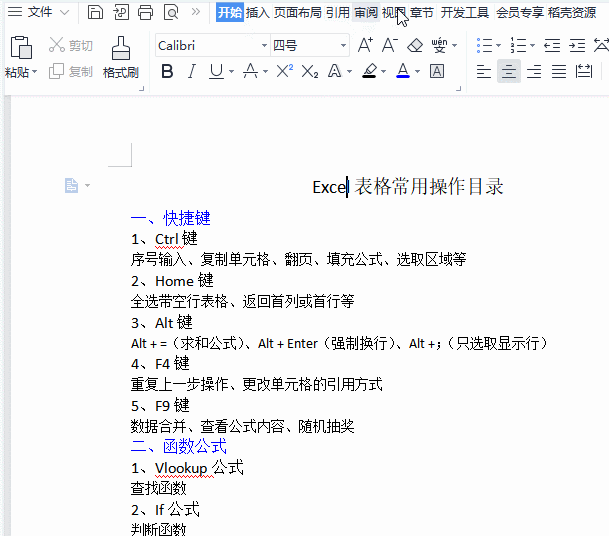Switch to the 稻壳资源 tab
The width and height of the screenshot is (609, 536).
[572, 12]
